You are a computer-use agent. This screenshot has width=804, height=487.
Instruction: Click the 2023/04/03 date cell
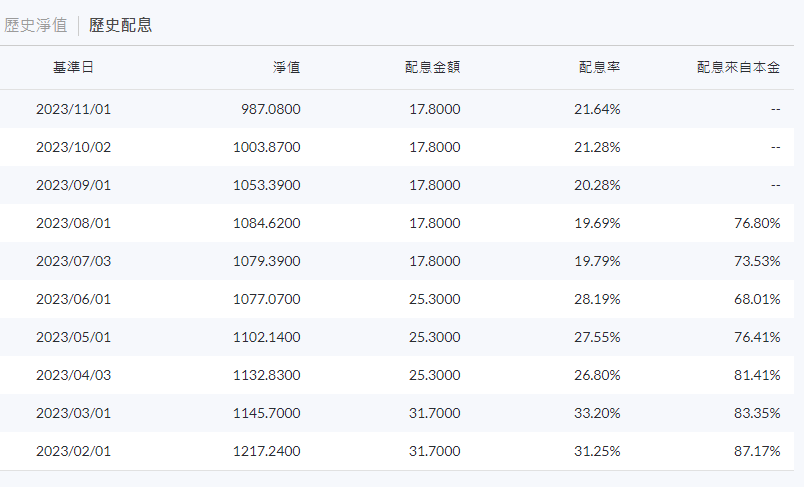73,375
